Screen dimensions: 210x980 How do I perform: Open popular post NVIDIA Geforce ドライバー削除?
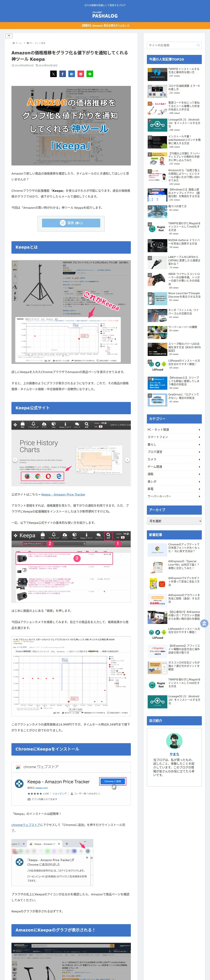point(174,245)
